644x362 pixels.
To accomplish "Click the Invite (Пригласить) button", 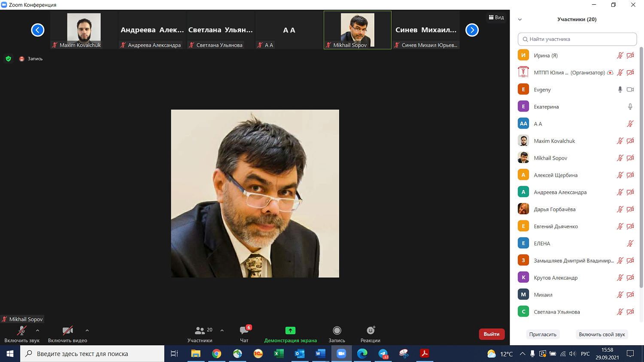I will pyautogui.click(x=543, y=335).
